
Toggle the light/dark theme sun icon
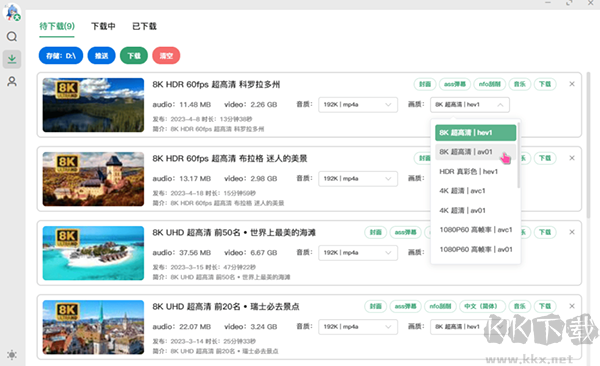pyautogui.click(x=12, y=355)
